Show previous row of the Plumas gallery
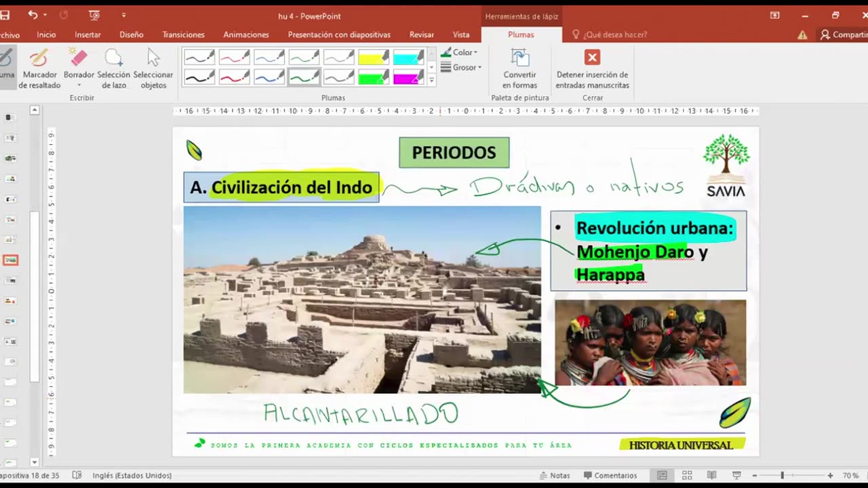Viewport: 868px width, 488px height. (x=431, y=54)
